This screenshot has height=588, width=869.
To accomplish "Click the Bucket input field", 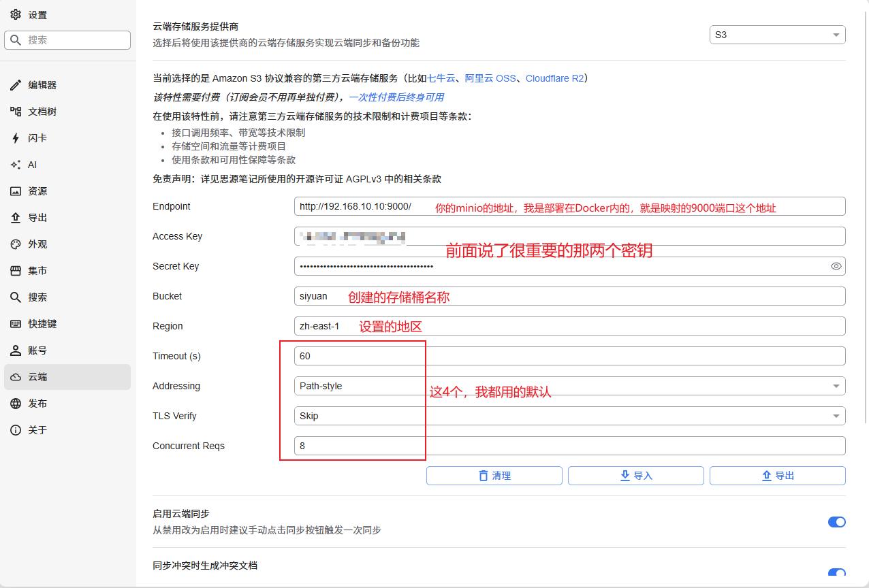I will [569, 296].
